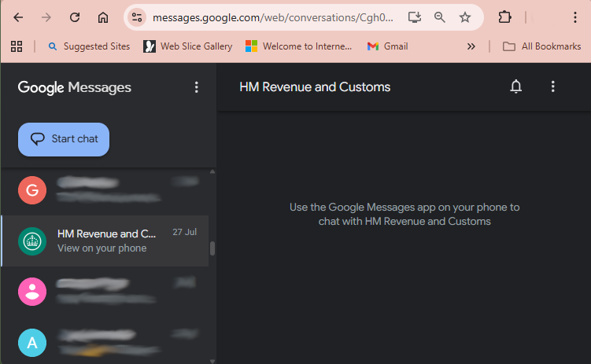This screenshot has height=364, width=591.
Task: Open the apps grid in bookmarks bar
Action: point(17,46)
